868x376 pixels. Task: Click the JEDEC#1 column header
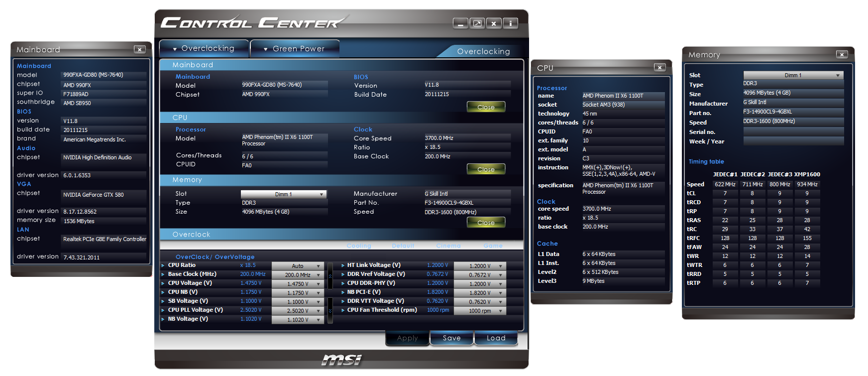pyautogui.click(x=725, y=174)
